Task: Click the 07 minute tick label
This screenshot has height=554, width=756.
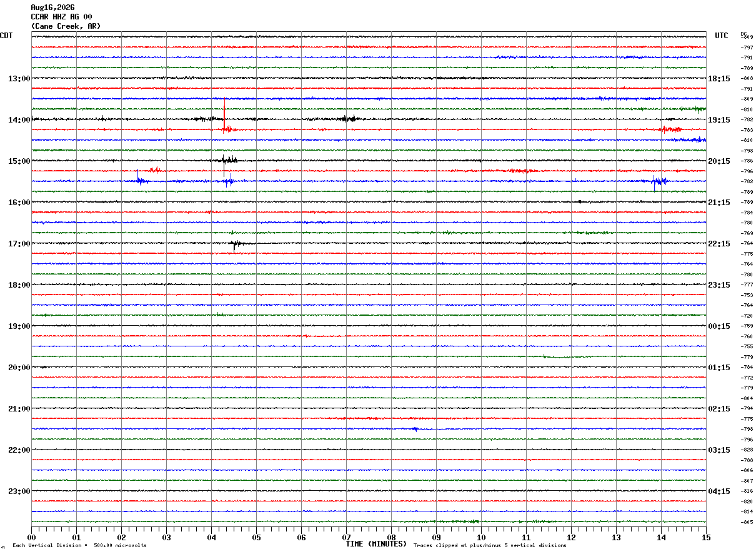Action: [346, 537]
